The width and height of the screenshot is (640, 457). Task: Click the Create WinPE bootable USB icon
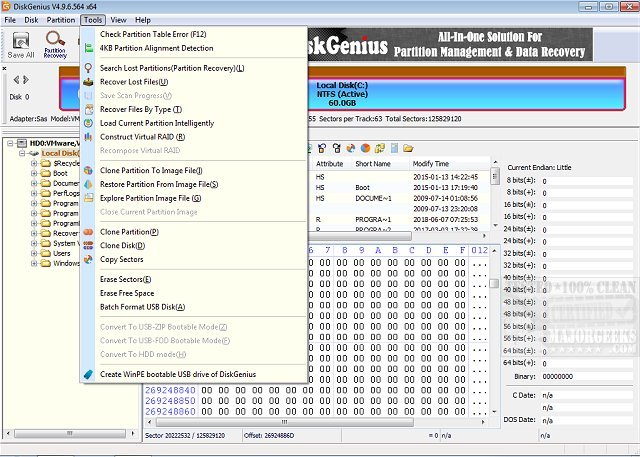tap(89, 375)
